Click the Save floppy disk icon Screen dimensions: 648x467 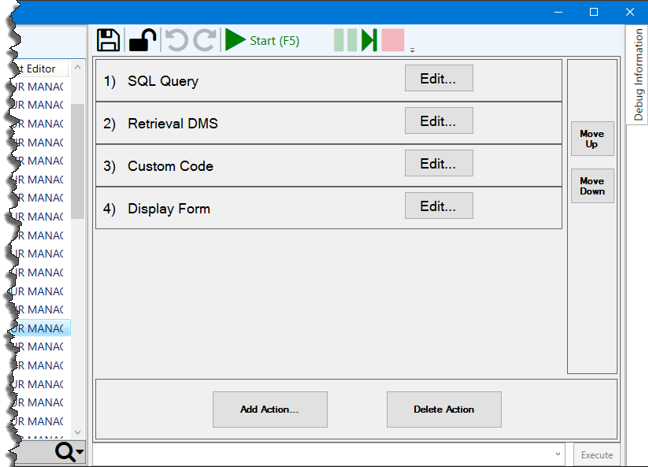click(108, 40)
